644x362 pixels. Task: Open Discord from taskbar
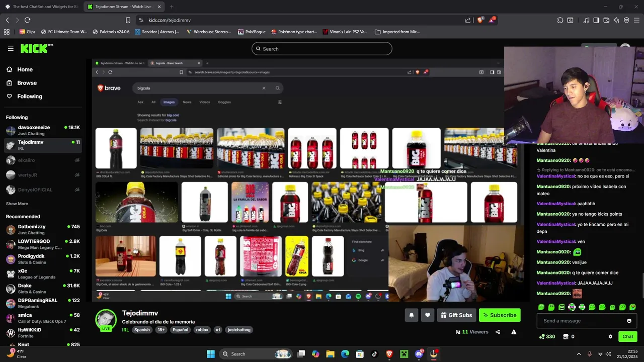pyautogui.click(x=419, y=354)
